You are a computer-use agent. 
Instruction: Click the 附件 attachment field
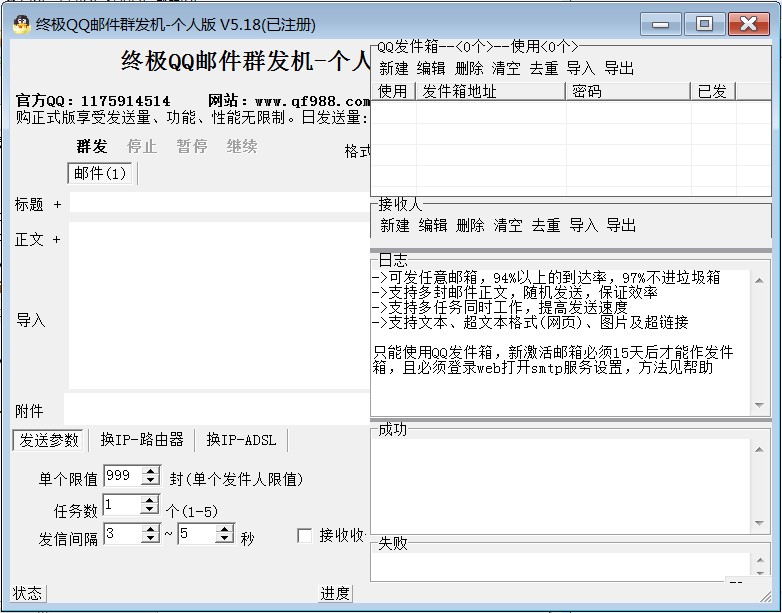tap(216, 409)
